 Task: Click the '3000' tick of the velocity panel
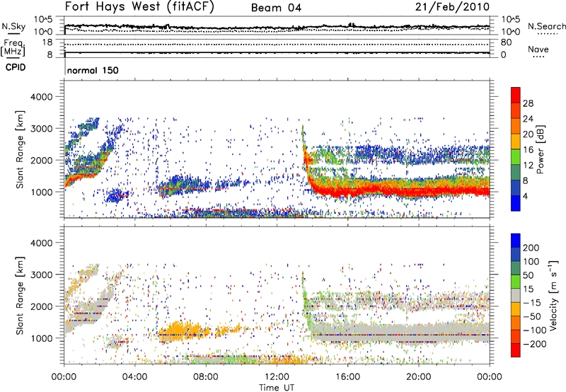[41, 275]
